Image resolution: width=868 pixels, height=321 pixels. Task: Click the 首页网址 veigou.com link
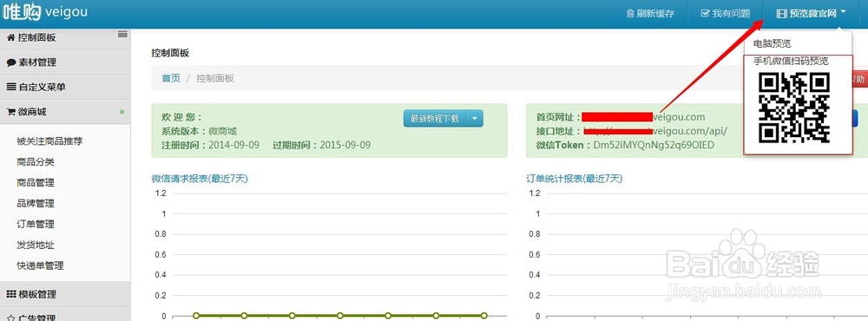[x=644, y=117]
